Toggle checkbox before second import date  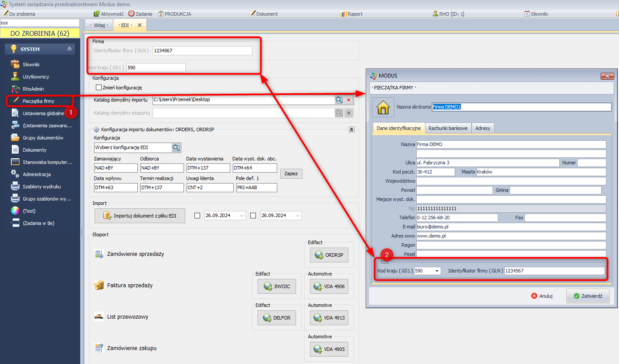click(253, 215)
